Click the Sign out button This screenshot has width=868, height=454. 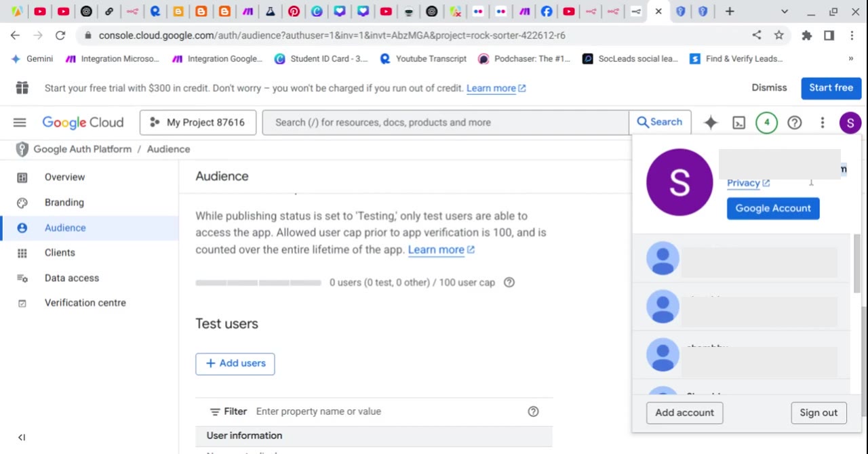(x=818, y=413)
